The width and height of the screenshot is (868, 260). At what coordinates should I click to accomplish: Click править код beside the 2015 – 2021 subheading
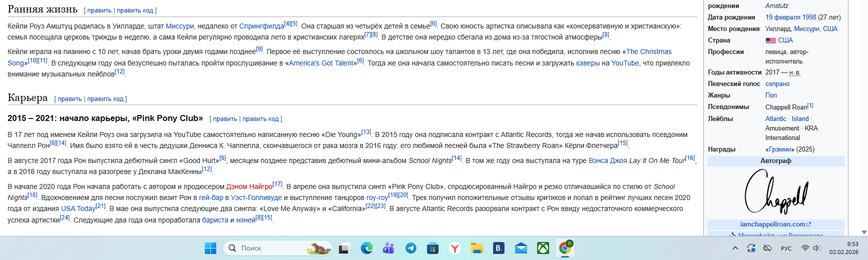[x=260, y=118]
